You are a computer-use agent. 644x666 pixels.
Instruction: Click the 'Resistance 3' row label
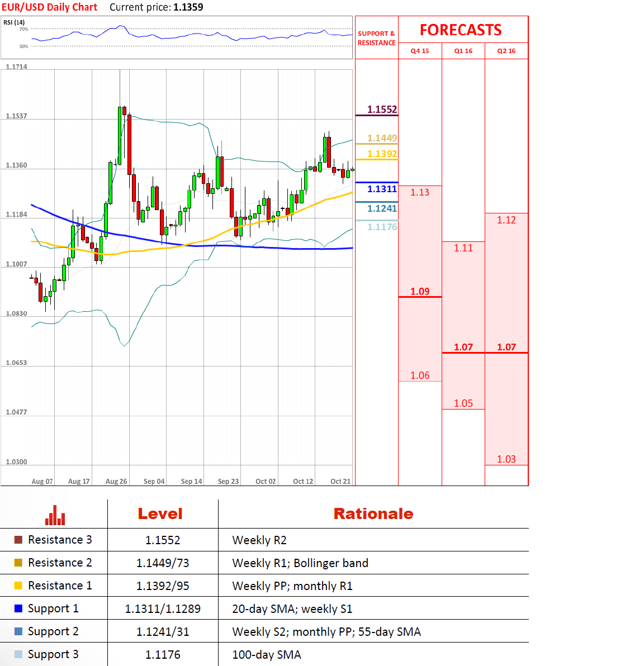click(x=60, y=540)
